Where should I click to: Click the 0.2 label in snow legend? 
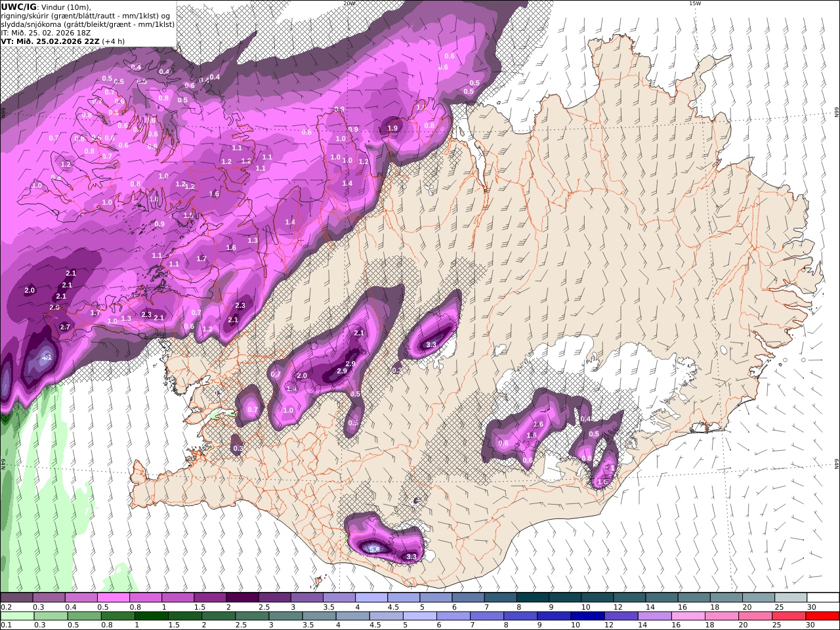click(5, 607)
